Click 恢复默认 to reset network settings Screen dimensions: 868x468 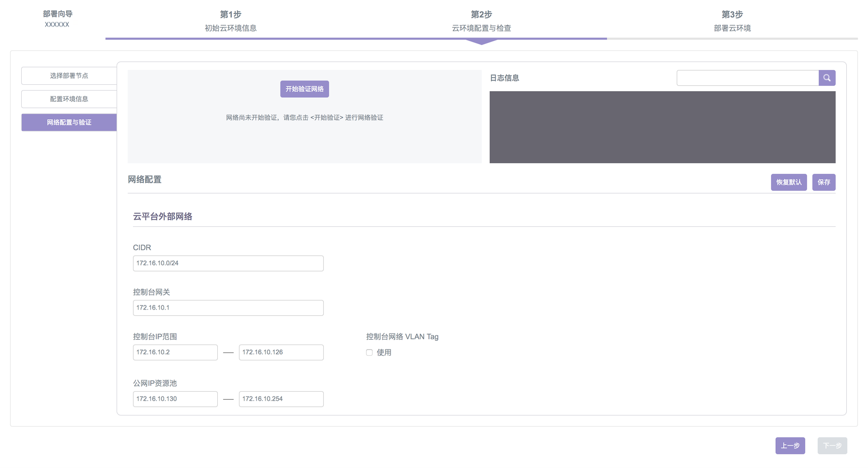pos(789,182)
